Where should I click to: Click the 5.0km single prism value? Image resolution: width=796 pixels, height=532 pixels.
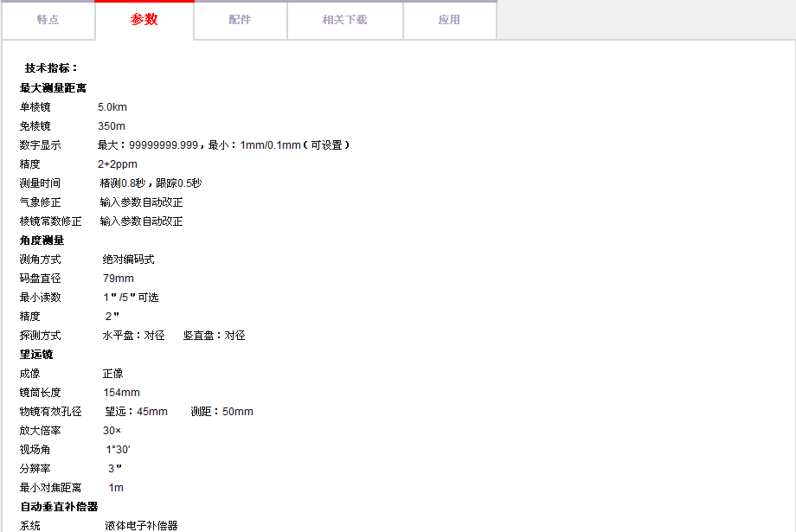pos(112,107)
